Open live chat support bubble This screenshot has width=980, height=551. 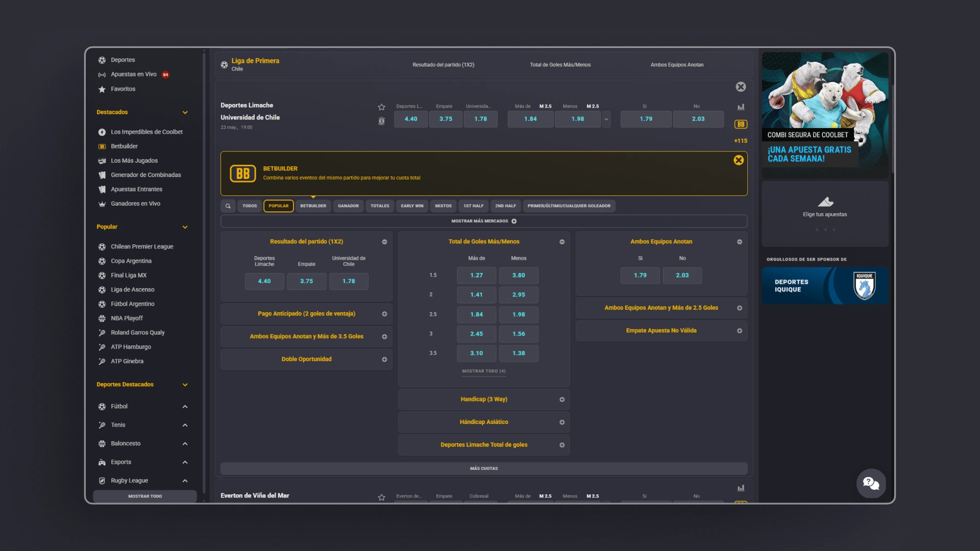click(x=871, y=483)
